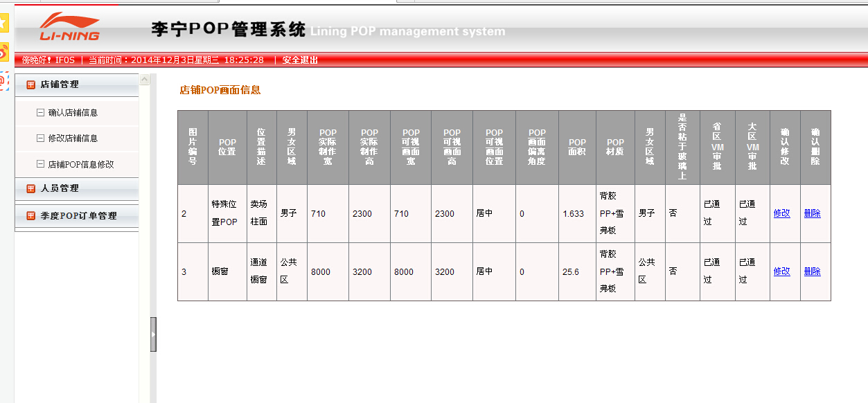Click minus icon beside 店铺POP信息修改
The image size is (868, 403).
tap(40, 164)
